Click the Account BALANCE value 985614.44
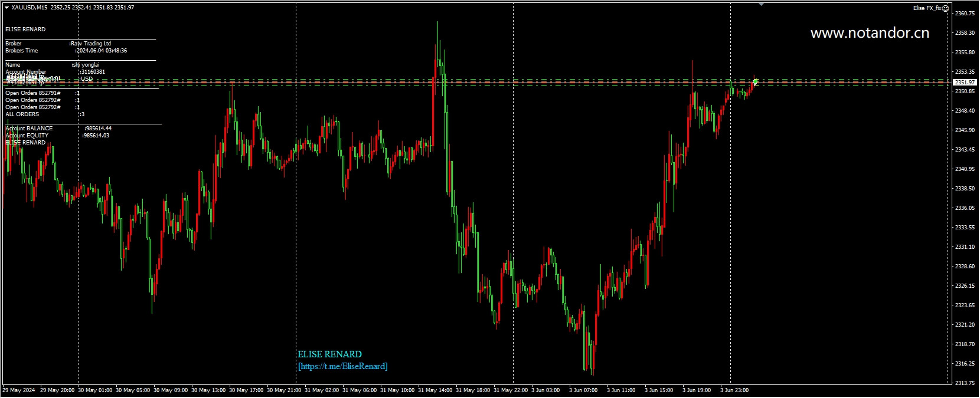 pos(98,129)
